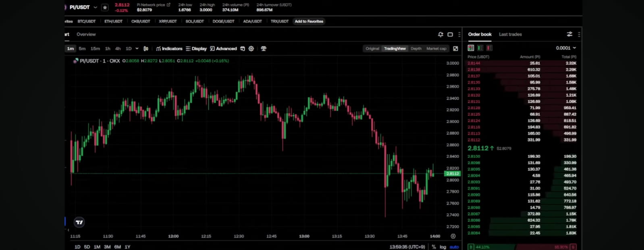This screenshot has width=644, height=250.
Task: Open the Last trades tab
Action: [510, 34]
